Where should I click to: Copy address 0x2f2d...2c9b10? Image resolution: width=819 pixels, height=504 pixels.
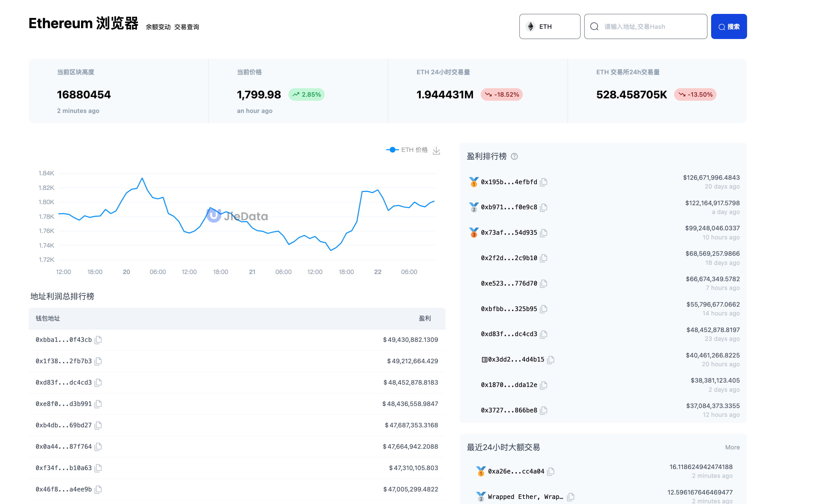pos(544,258)
